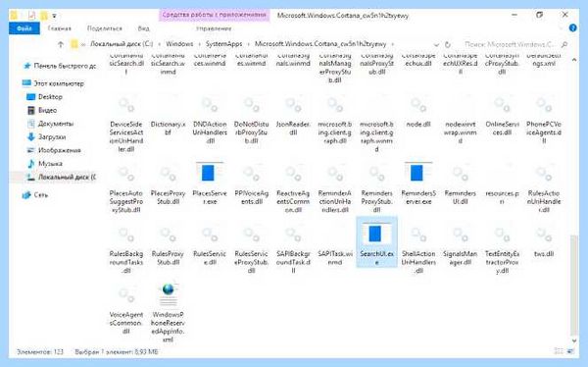Click the refresh address bar icon
Image resolution: width=588 pixels, height=367 pixels.
(x=448, y=44)
